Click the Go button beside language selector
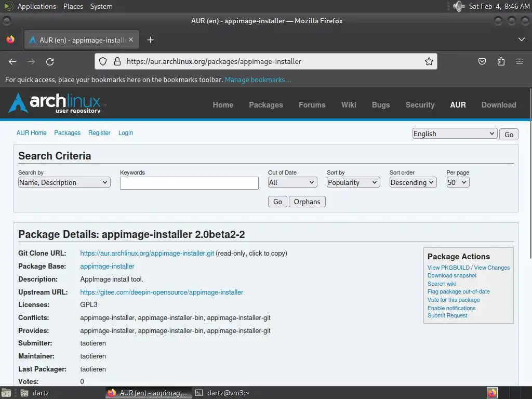The height and width of the screenshot is (399, 532). coord(509,135)
